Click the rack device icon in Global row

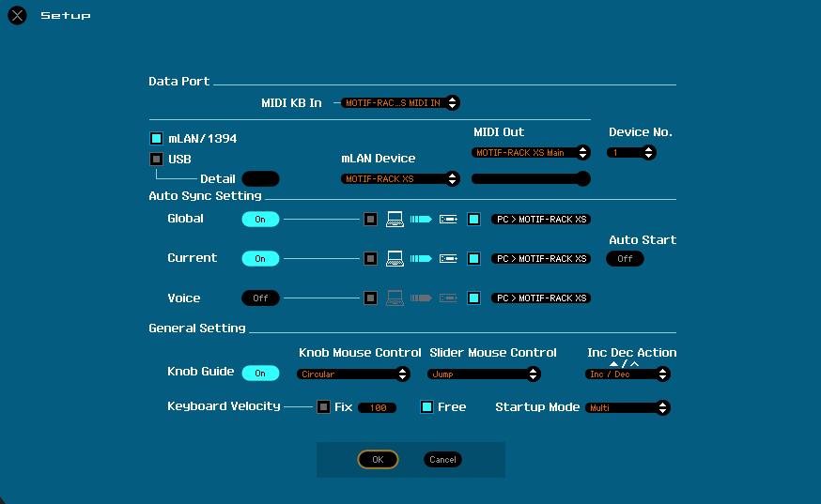click(x=448, y=220)
